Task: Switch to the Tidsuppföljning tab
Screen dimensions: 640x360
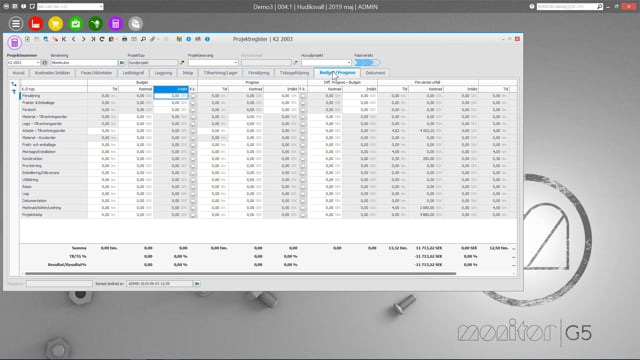Action: tap(294, 73)
